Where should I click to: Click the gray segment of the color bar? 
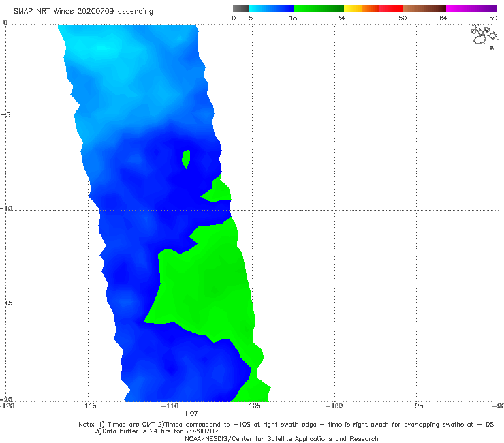point(241,8)
